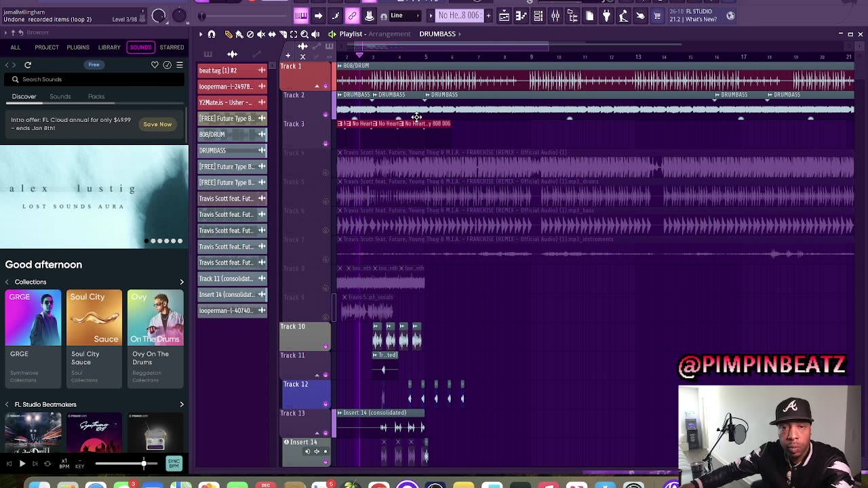Unmute Track 4 using its mute dot
Viewport: 868px width, 488px height.
(x=325, y=173)
